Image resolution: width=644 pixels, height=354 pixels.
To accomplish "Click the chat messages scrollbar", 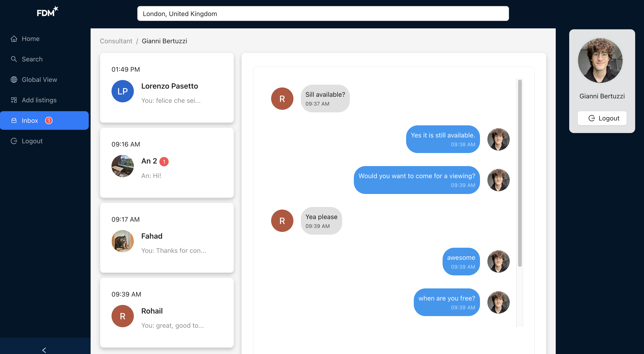I will pos(519,173).
